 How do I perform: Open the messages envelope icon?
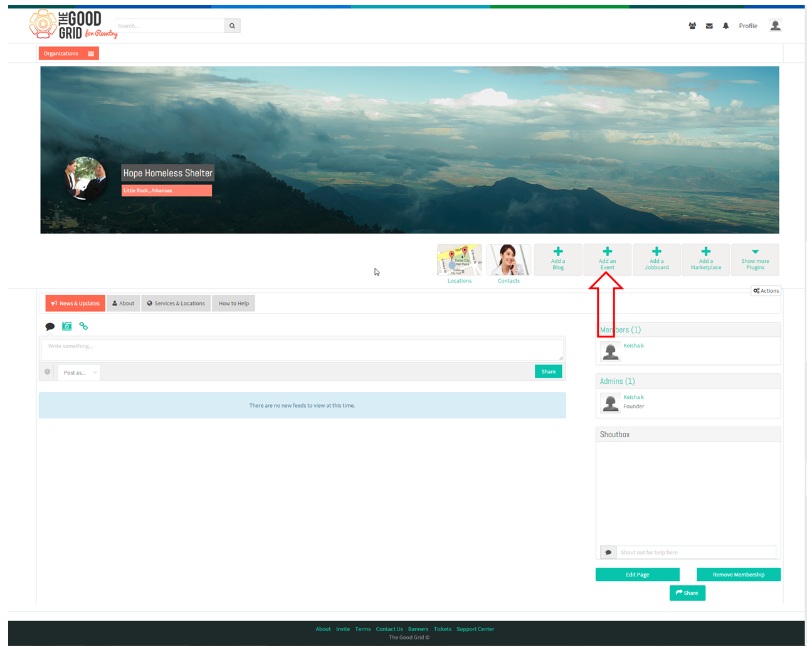point(709,26)
